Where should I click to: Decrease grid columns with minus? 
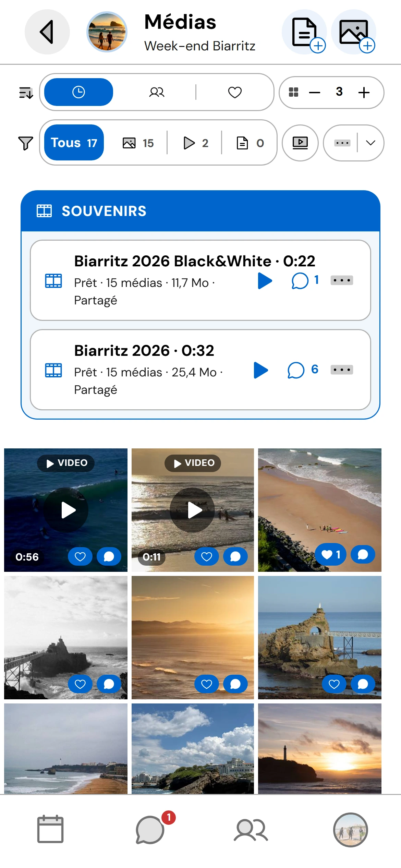click(315, 92)
